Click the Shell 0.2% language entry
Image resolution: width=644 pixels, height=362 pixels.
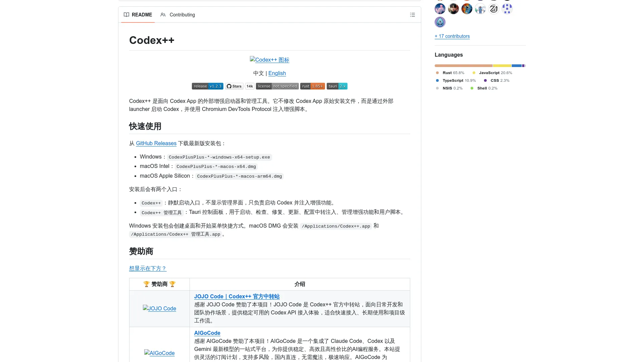tap(484, 88)
